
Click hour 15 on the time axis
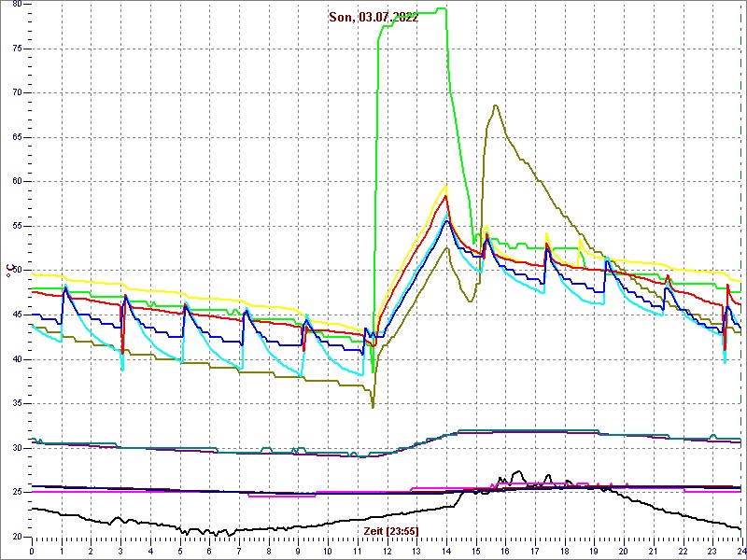475,552
